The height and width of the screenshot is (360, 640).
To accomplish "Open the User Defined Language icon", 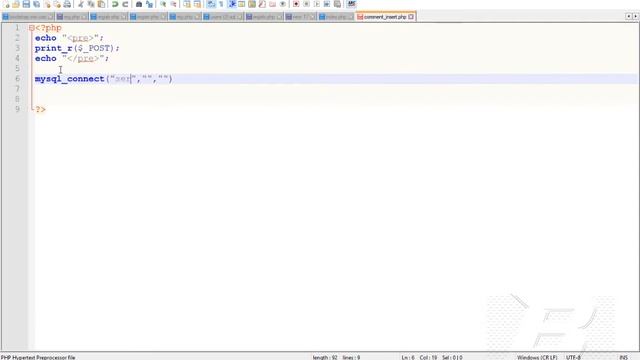I will click(242, 4).
